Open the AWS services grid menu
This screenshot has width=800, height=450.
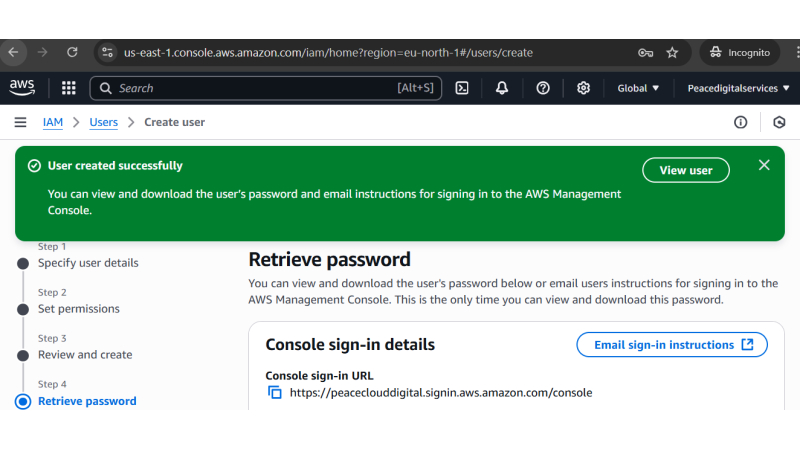pyautogui.click(x=69, y=88)
